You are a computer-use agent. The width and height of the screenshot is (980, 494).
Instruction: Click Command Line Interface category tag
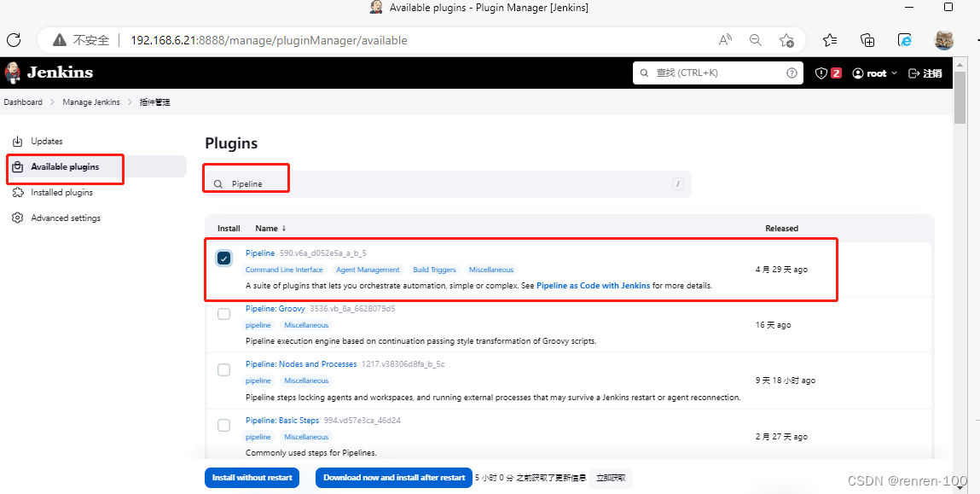pos(284,270)
